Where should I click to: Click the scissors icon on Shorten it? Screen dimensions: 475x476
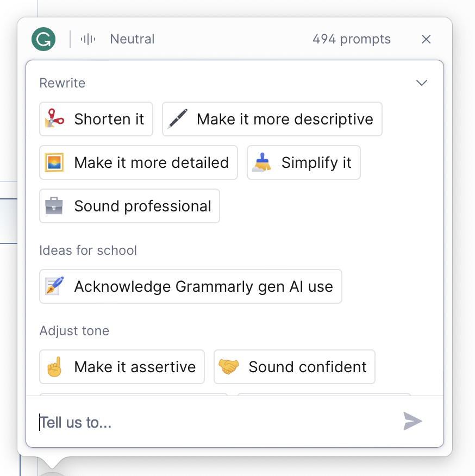[54, 118]
